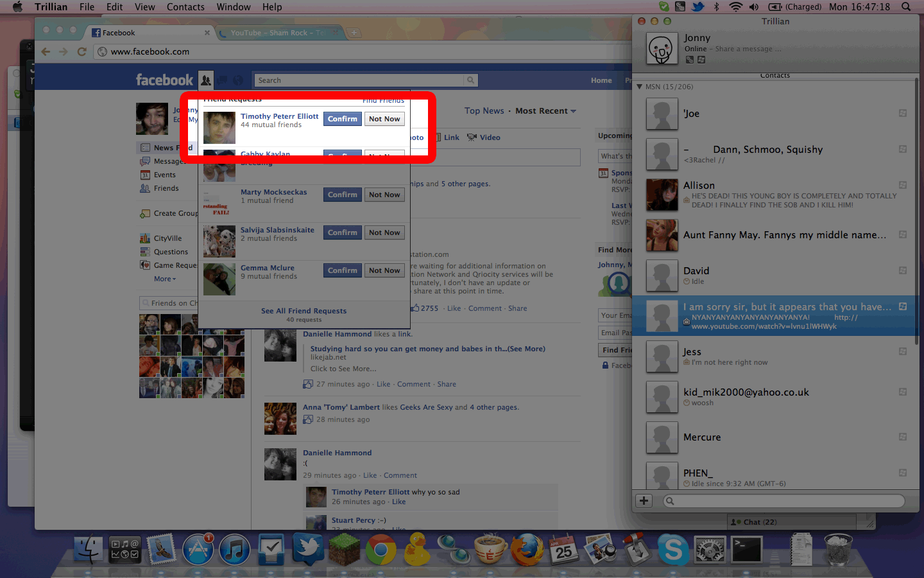The width and height of the screenshot is (924, 578).
Task: Reload the page in Chrome
Action: pos(81,51)
